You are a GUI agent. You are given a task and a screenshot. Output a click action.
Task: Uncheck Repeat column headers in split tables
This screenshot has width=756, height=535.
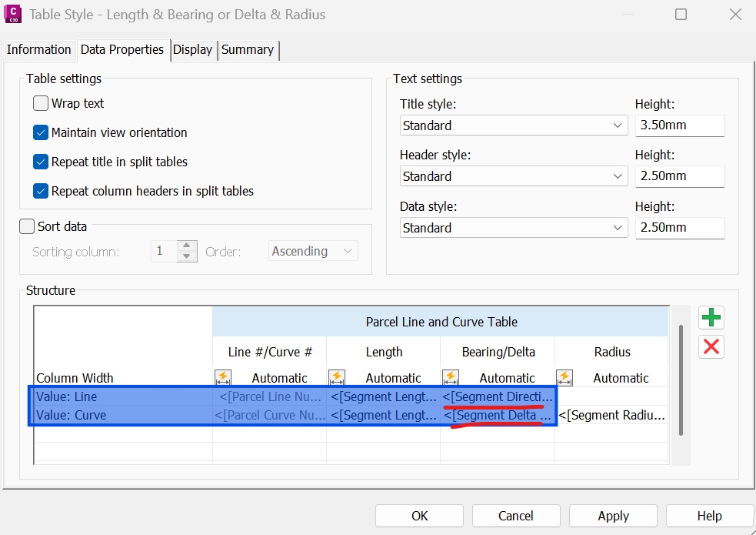(x=41, y=191)
